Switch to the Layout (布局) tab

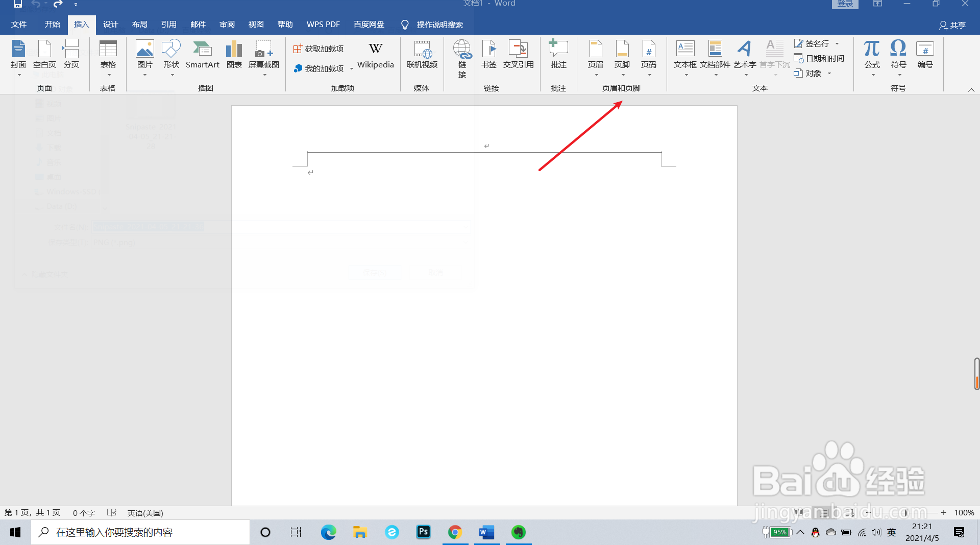tap(139, 25)
